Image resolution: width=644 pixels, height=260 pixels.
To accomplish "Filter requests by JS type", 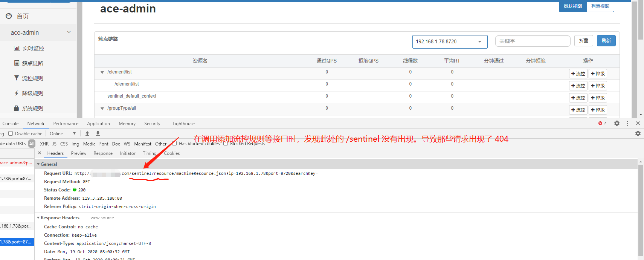I will [54, 144].
